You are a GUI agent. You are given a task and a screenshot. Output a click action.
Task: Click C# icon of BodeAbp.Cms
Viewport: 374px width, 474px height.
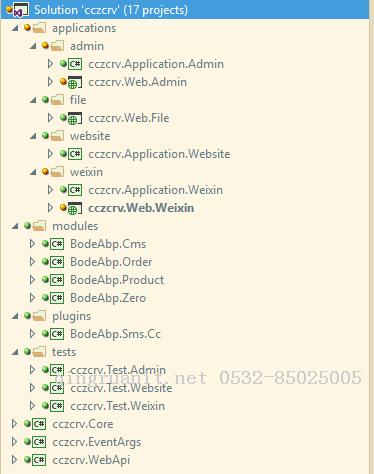point(57,244)
